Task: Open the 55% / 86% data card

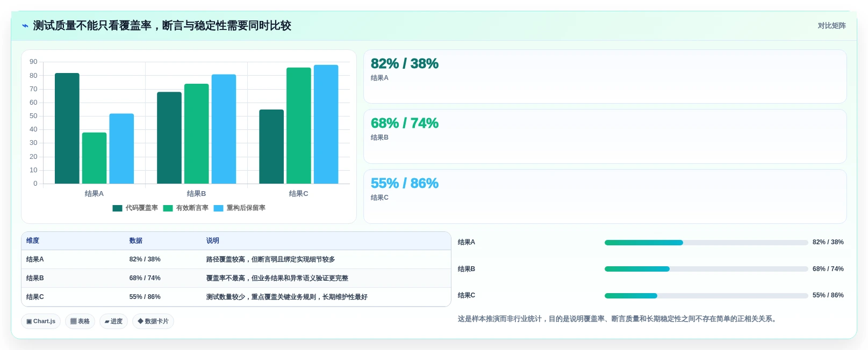Action: tap(605, 196)
